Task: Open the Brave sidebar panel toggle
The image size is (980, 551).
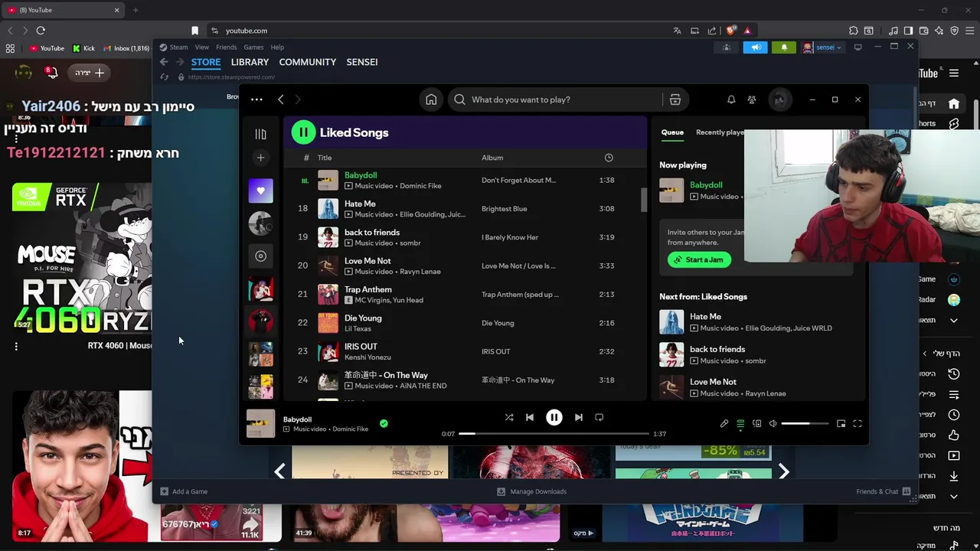Action: pyautogui.click(x=908, y=31)
